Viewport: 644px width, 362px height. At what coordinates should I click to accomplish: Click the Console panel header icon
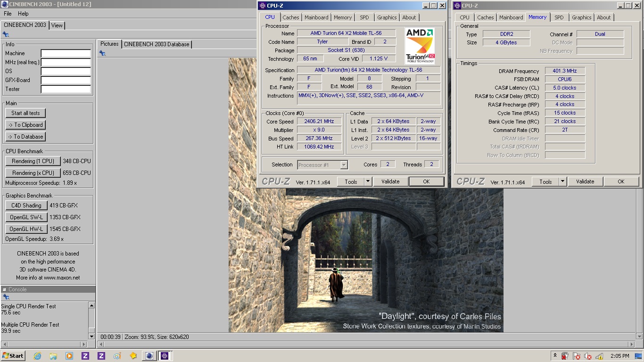tap(4, 289)
